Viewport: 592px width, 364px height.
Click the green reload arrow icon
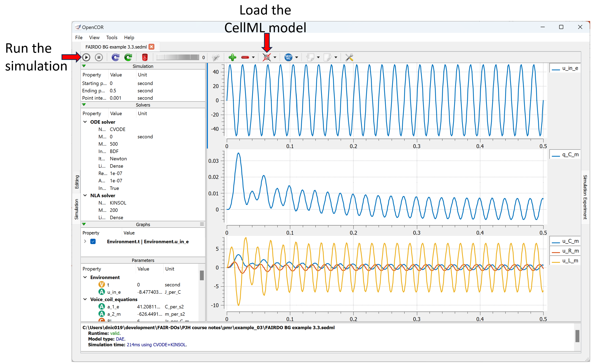[128, 57]
